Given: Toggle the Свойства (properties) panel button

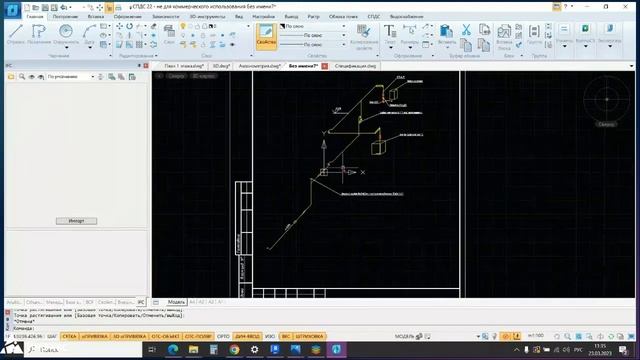Looking at the screenshot, I should pyautogui.click(x=266, y=36).
